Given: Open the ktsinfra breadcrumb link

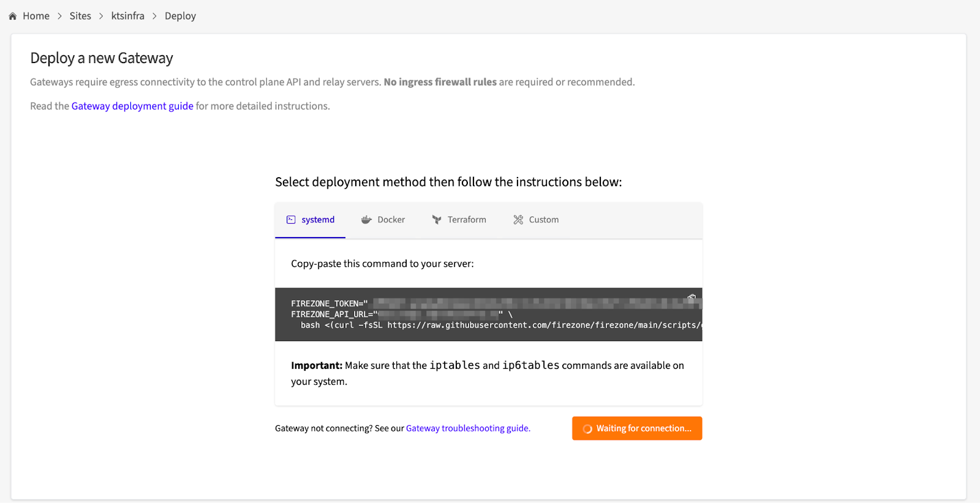Looking at the screenshot, I should point(128,16).
